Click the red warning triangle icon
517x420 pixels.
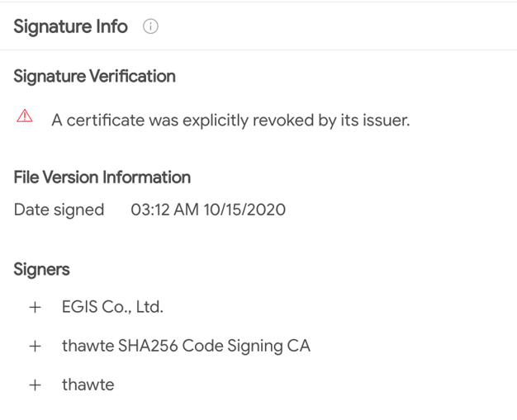pos(25,116)
